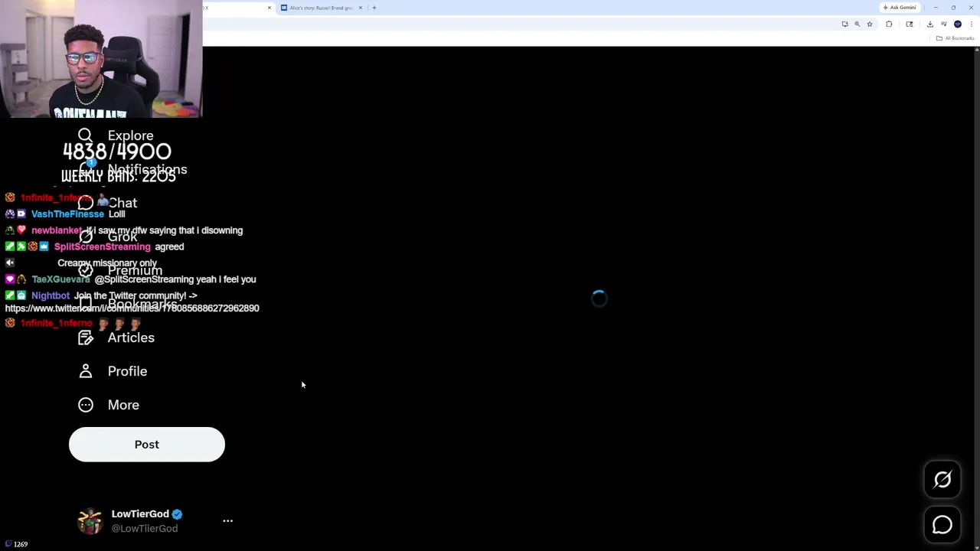The height and width of the screenshot is (551, 980).
Task: Click the streamer webcam overlay
Action: (x=101, y=59)
